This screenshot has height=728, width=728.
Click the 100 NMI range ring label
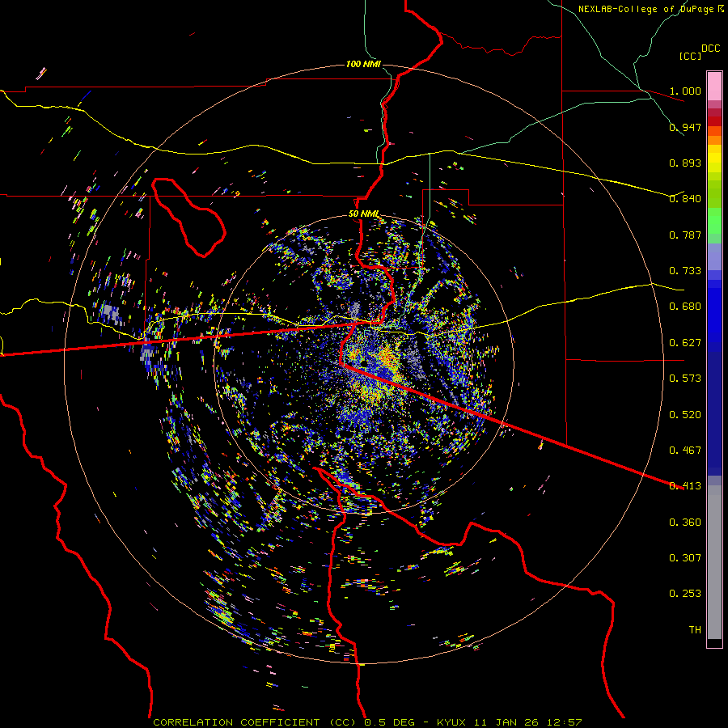point(362,64)
